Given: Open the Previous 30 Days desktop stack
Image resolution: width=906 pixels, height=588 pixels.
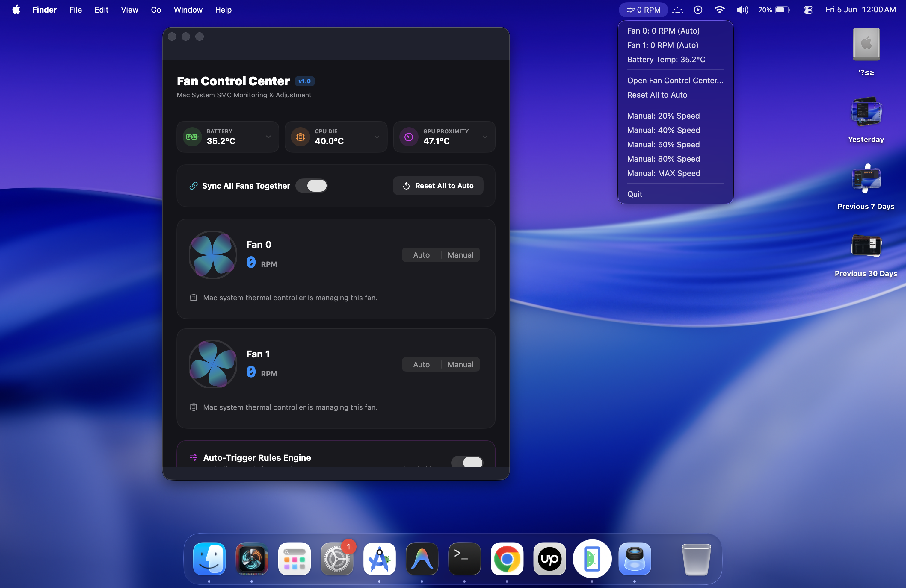Looking at the screenshot, I should (x=866, y=254).
